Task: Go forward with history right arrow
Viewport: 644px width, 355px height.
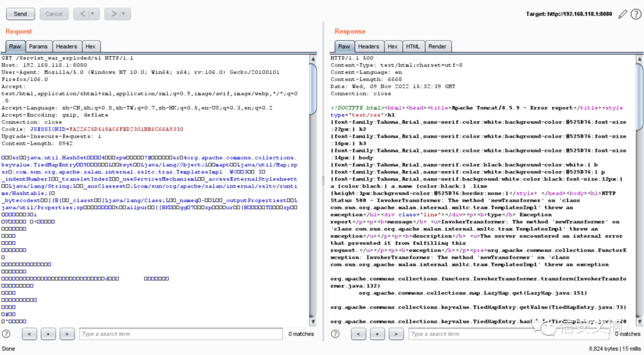Action: tap(113, 14)
